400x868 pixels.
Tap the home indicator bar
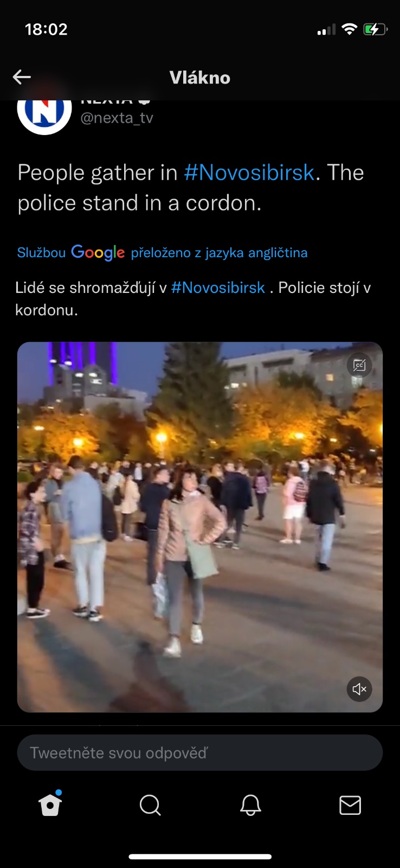(200, 857)
